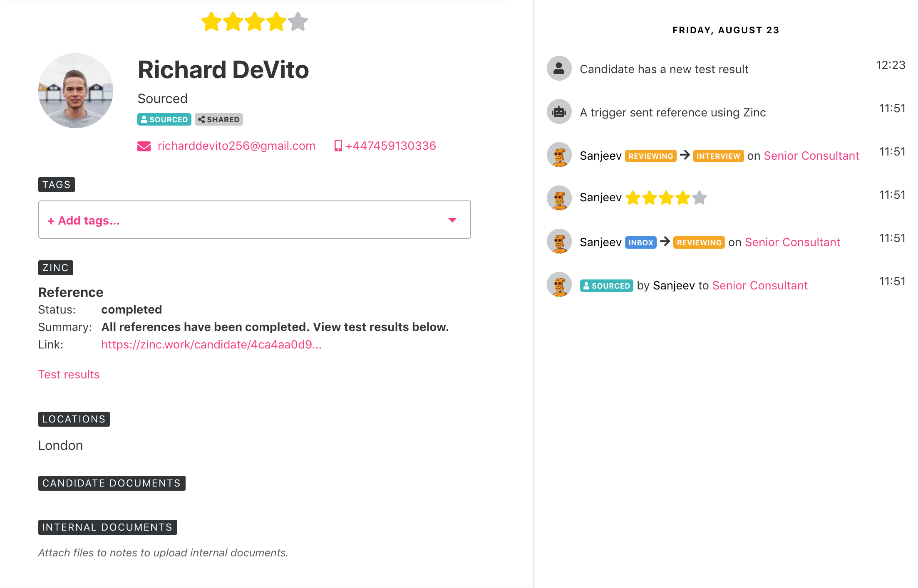Open the Test results link
The image size is (918, 588).
point(69,375)
